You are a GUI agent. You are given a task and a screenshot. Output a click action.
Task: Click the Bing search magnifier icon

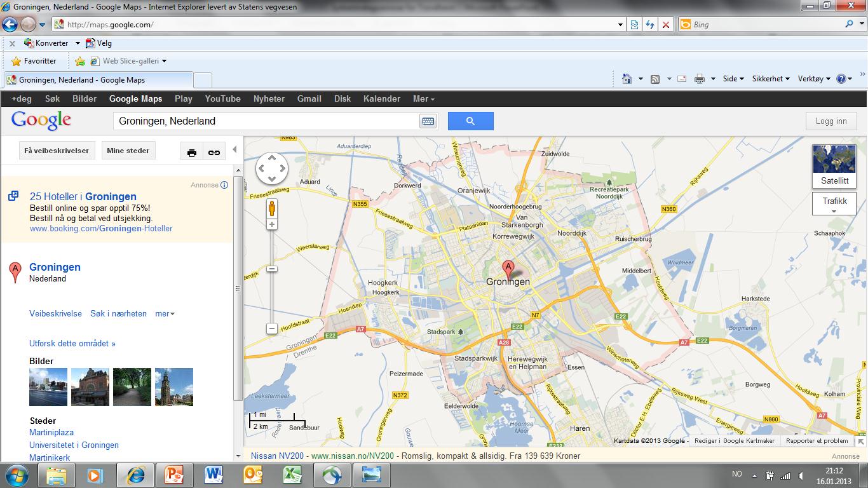(x=850, y=24)
